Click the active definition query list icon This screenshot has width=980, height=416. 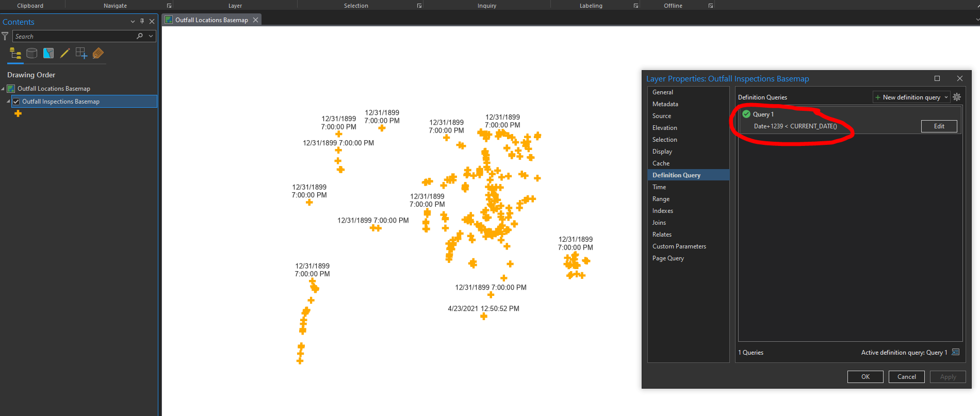955,352
